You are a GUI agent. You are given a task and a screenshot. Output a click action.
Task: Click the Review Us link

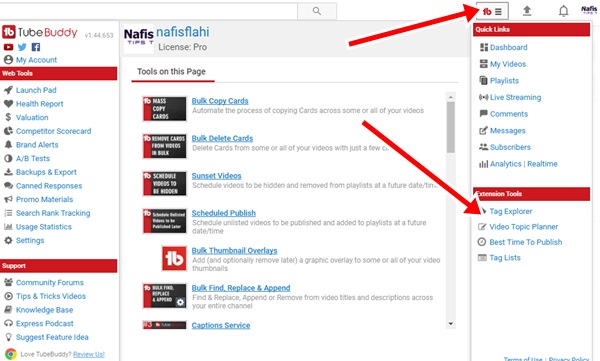pos(89,354)
